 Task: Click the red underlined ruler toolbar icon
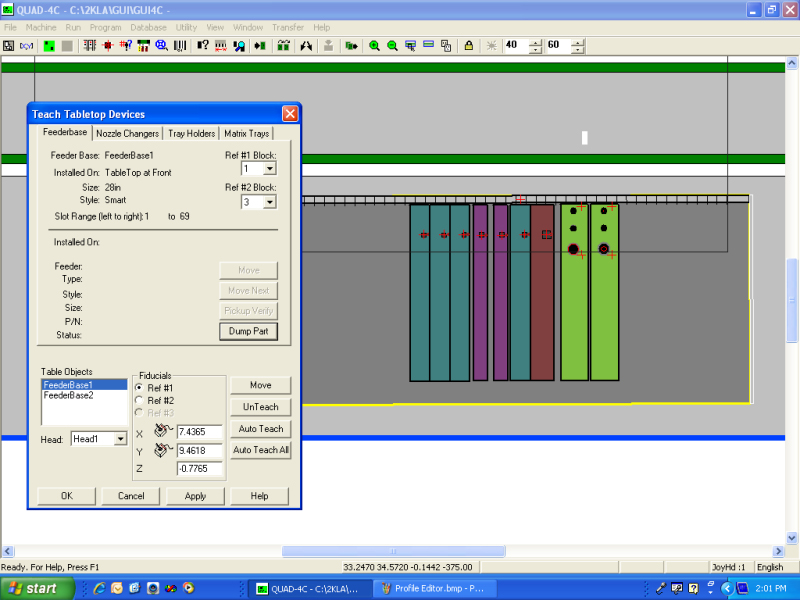[220, 46]
